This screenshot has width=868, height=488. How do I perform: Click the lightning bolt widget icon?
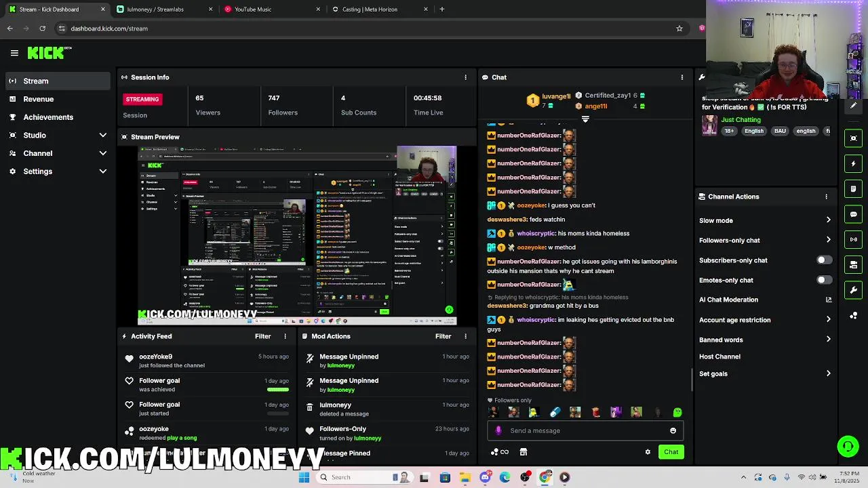coord(854,163)
